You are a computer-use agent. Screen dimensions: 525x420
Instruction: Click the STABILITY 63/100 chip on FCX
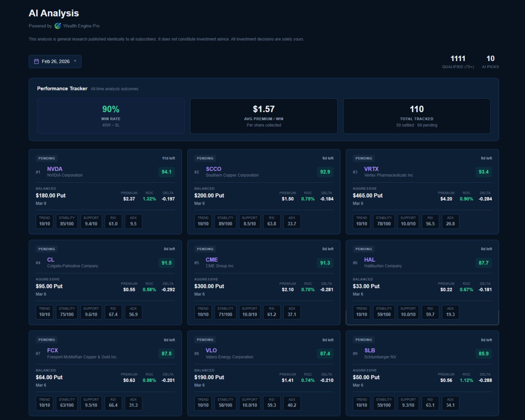[67, 403]
